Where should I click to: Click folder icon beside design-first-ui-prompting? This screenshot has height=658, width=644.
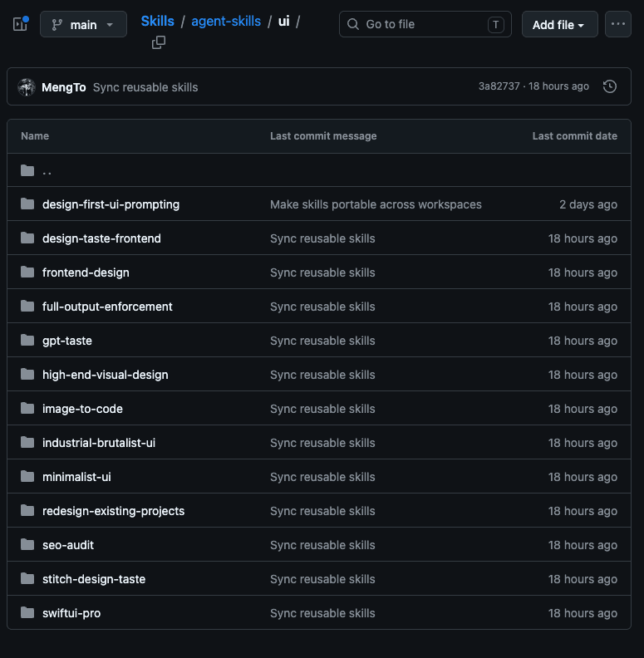(x=27, y=204)
